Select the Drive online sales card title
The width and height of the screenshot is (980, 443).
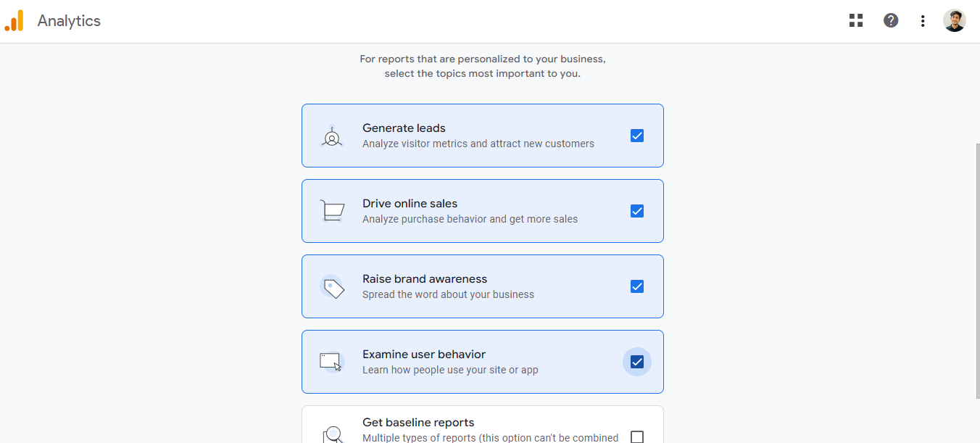pos(410,204)
